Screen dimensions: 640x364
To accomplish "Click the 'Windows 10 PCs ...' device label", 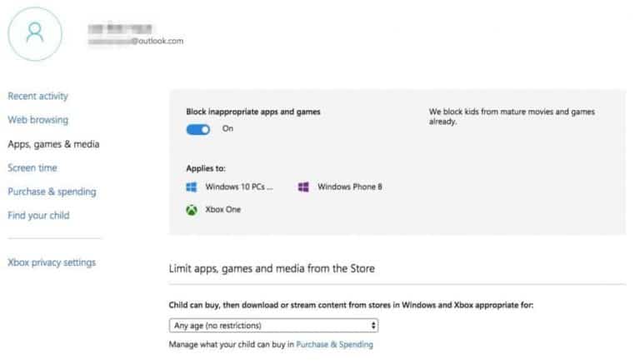I will pos(239,187).
